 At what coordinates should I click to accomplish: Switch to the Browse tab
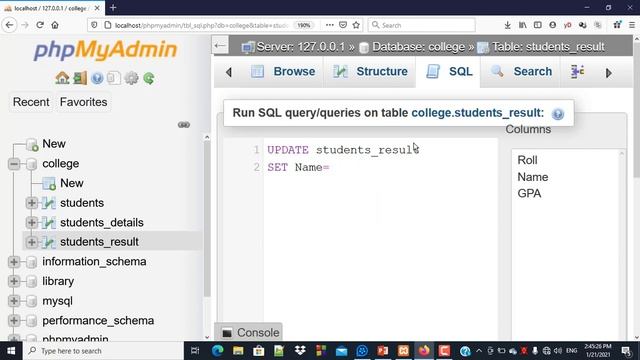click(x=283, y=71)
